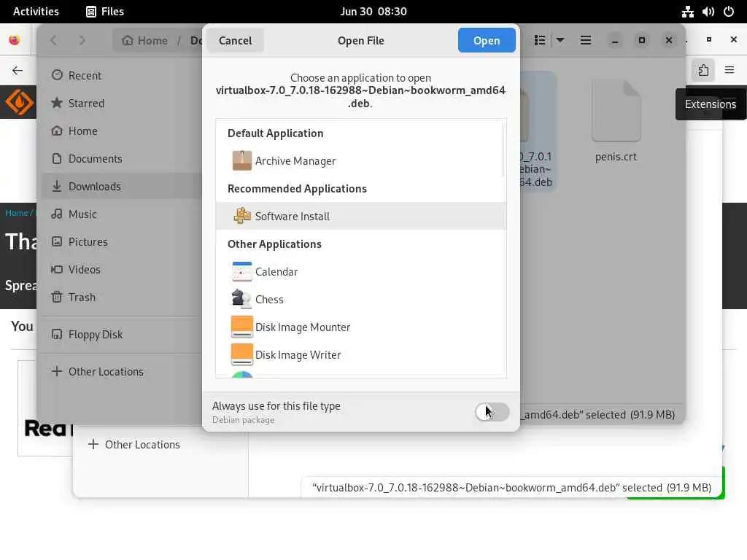The height and width of the screenshot is (560, 747).
Task: Click the Home breadcrumb link on webpage
Action: [x=17, y=213]
